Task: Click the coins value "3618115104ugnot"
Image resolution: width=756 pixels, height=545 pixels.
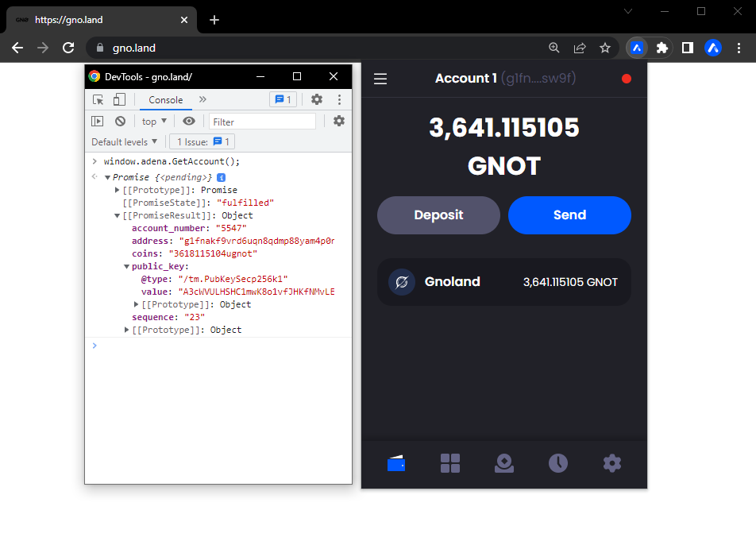Action: click(x=213, y=253)
